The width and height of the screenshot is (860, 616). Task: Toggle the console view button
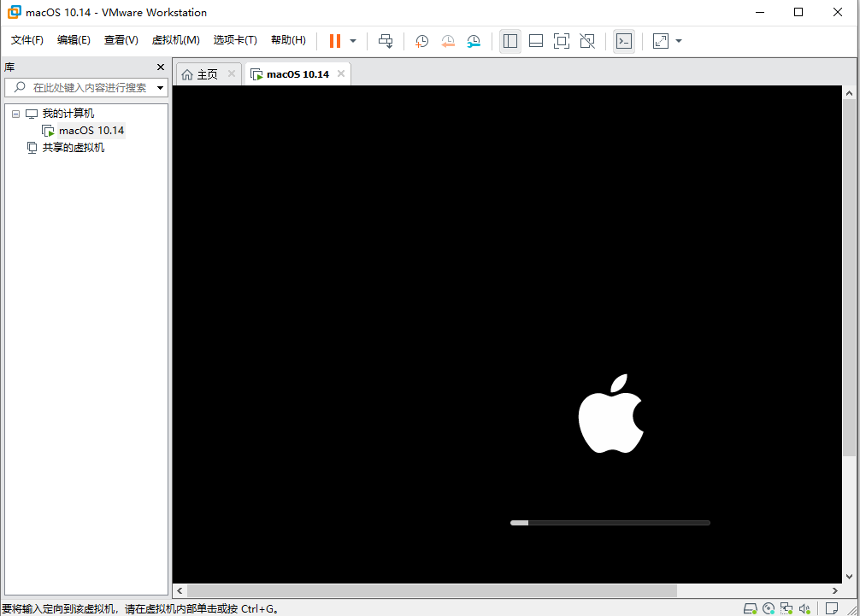click(623, 41)
